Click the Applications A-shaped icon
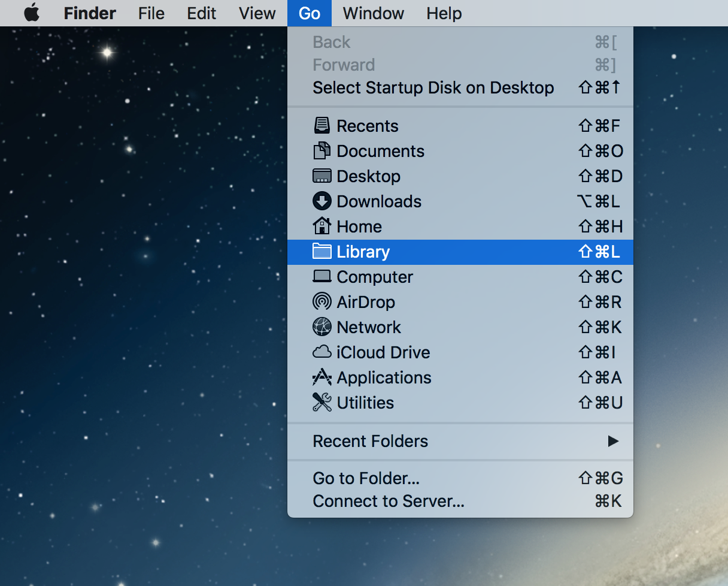This screenshot has width=728, height=586. click(x=322, y=377)
